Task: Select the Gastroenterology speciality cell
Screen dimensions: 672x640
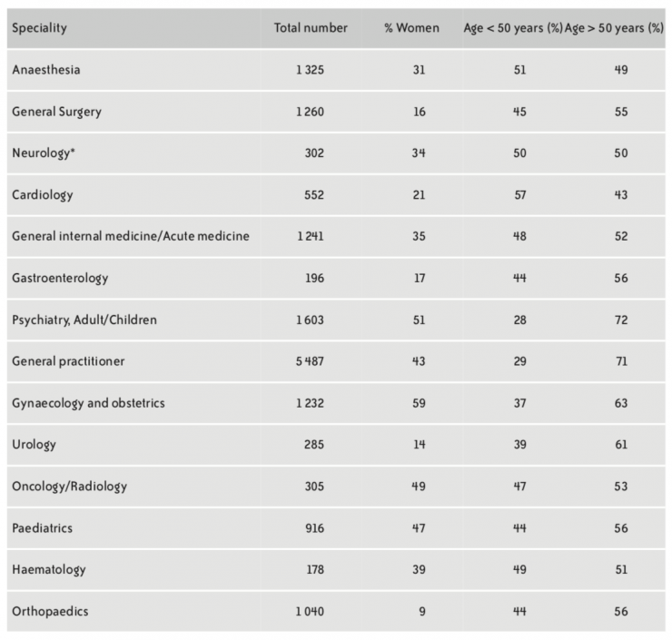Action: click(x=59, y=278)
